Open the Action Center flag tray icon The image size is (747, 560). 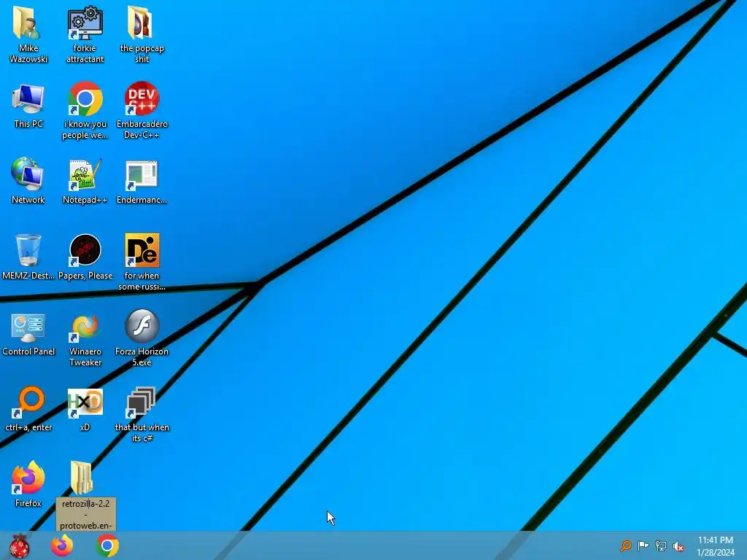(x=643, y=545)
